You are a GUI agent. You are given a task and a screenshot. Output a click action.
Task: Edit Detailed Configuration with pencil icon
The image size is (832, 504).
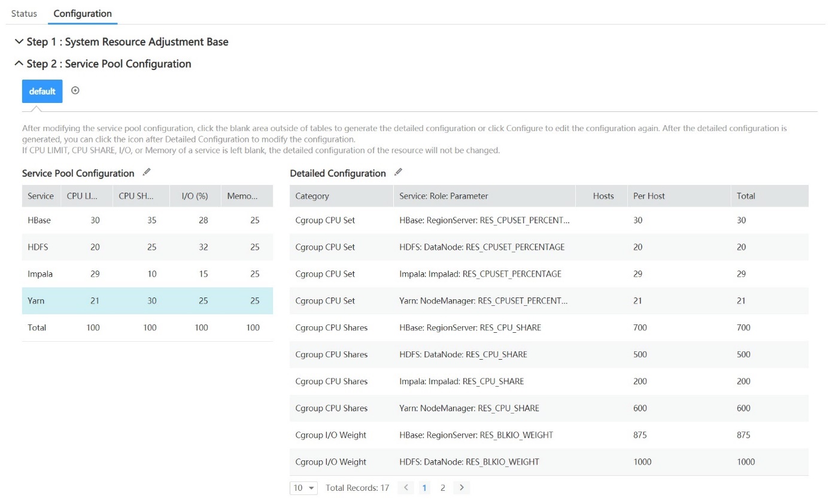[x=398, y=172]
